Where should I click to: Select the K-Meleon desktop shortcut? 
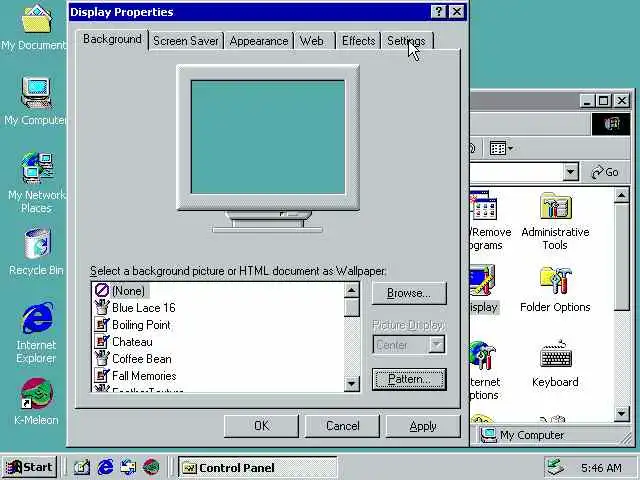37,394
